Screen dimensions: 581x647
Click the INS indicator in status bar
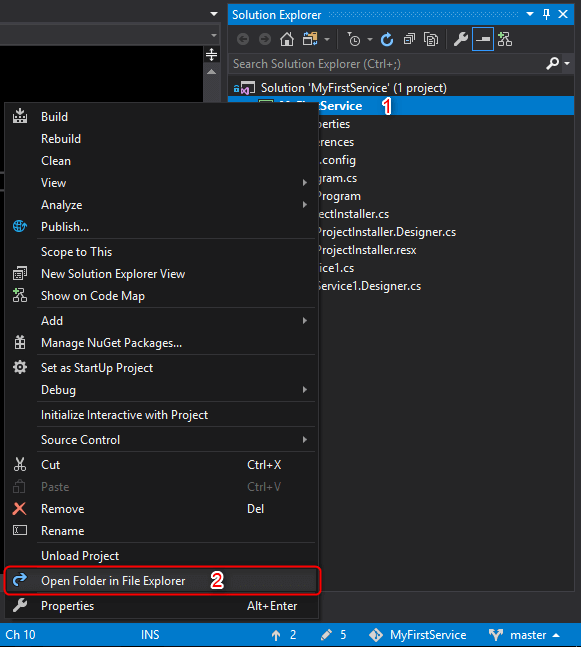click(x=150, y=635)
